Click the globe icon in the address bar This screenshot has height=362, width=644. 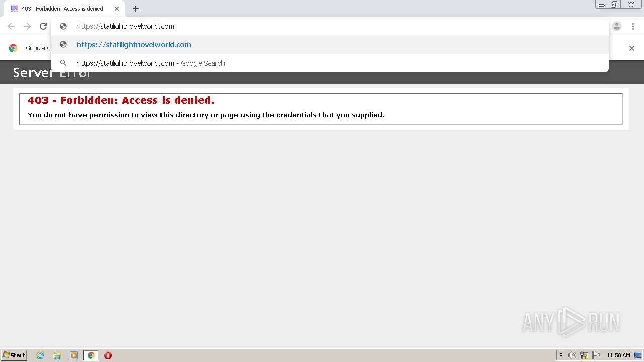[63, 26]
